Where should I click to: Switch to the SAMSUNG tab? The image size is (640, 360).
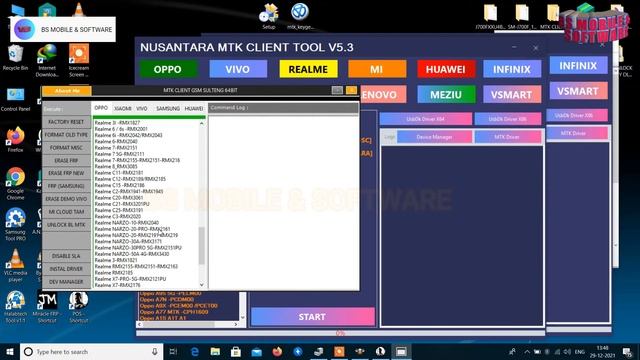click(x=168, y=108)
